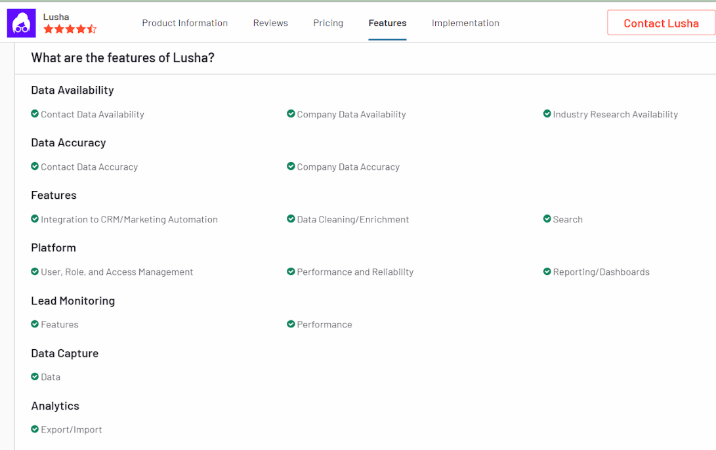Click the 'Analytics' section heading

(55, 406)
